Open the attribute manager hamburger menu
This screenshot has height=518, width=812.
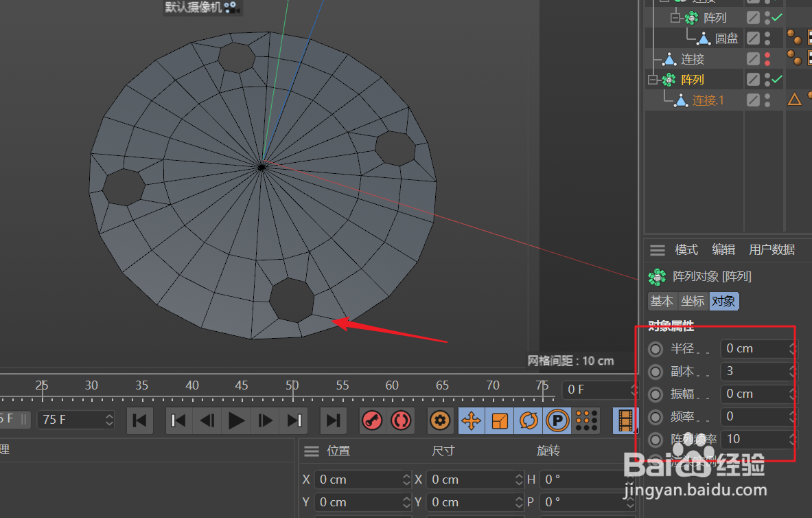point(657,251)
